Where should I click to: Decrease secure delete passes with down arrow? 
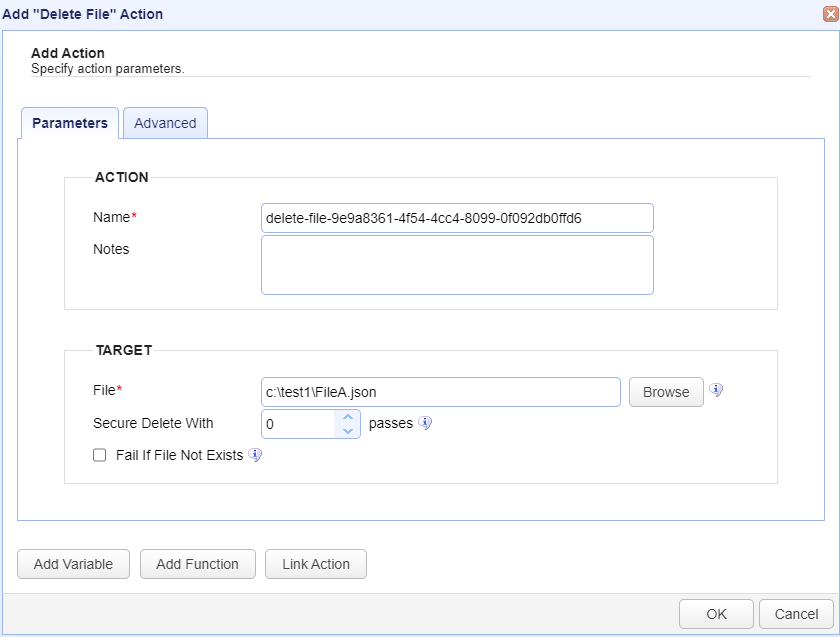348,431
